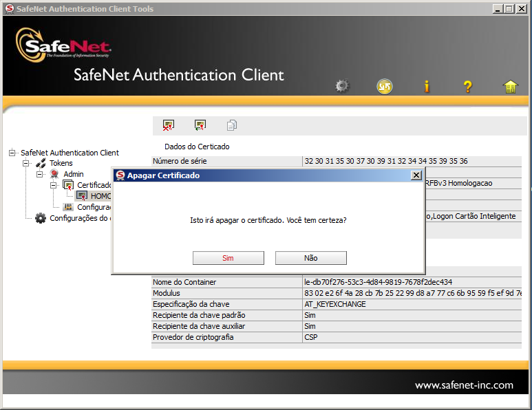Click the CSP value
Image resolution: width=532 pixels, height=410 pixels.
(x=311, y=337)
